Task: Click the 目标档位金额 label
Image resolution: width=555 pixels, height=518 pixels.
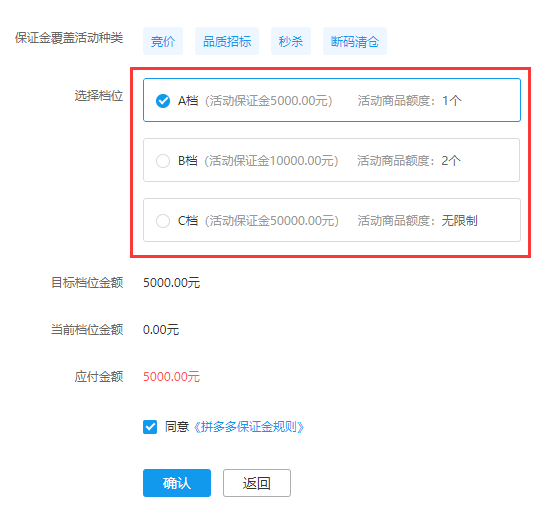Action: [87, 283]
